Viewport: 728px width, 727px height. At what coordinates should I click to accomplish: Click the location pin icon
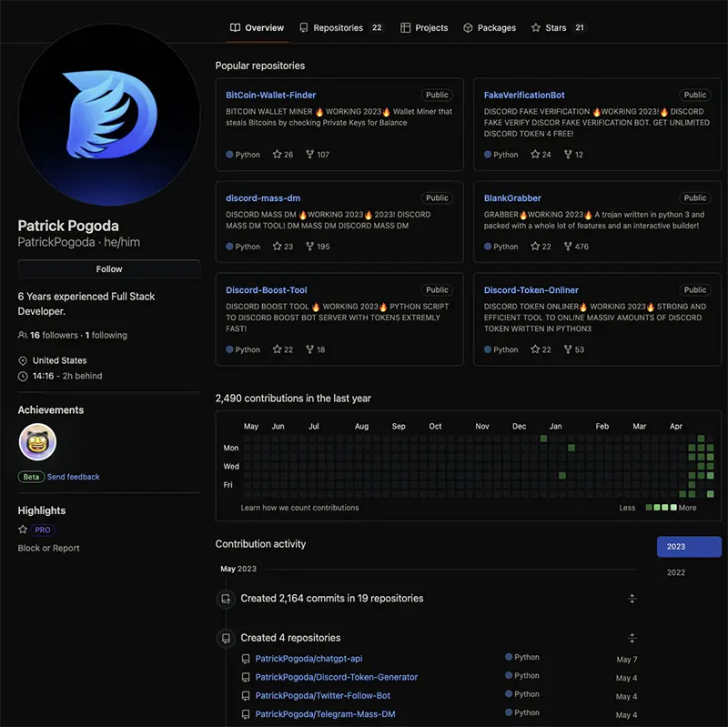coord(22,360)
